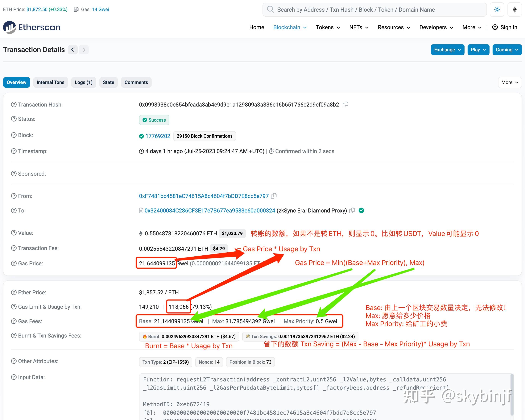The image size is (525, 420).
Task: Copy the transaction hash
Action: (x=346, y=104)
